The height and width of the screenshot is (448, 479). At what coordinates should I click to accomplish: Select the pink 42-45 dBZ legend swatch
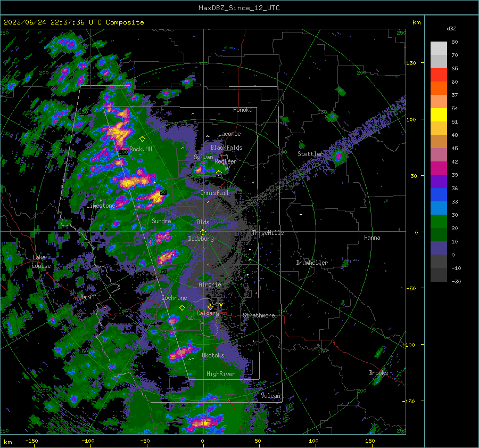point(439,154)
